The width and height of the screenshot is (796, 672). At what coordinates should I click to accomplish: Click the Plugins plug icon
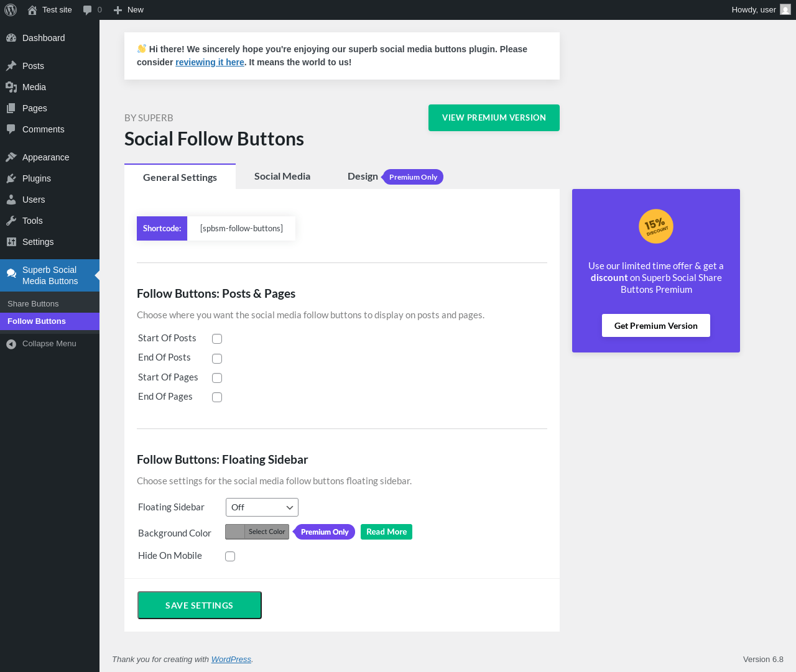(11, 178)
